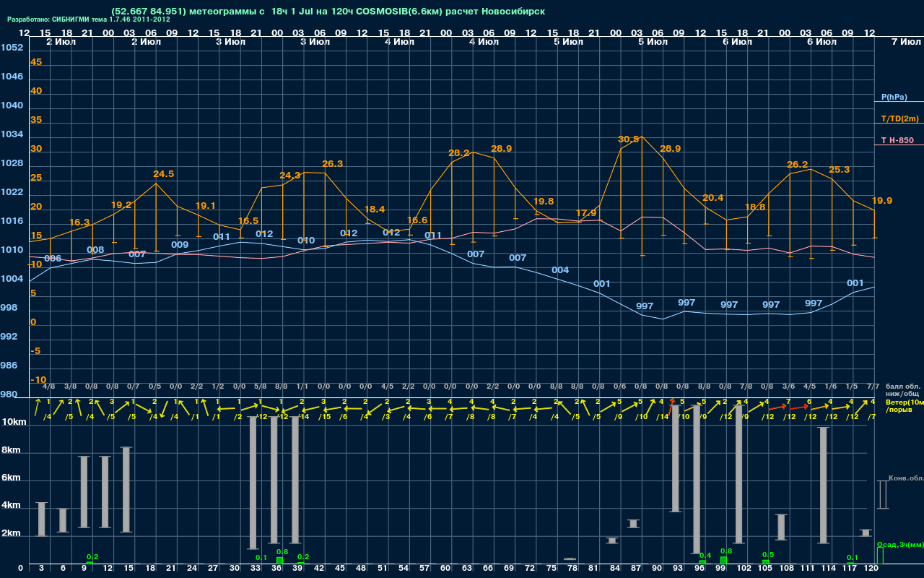
Task: Click the temperature label 26.3
Action: [x=332, y=164]
